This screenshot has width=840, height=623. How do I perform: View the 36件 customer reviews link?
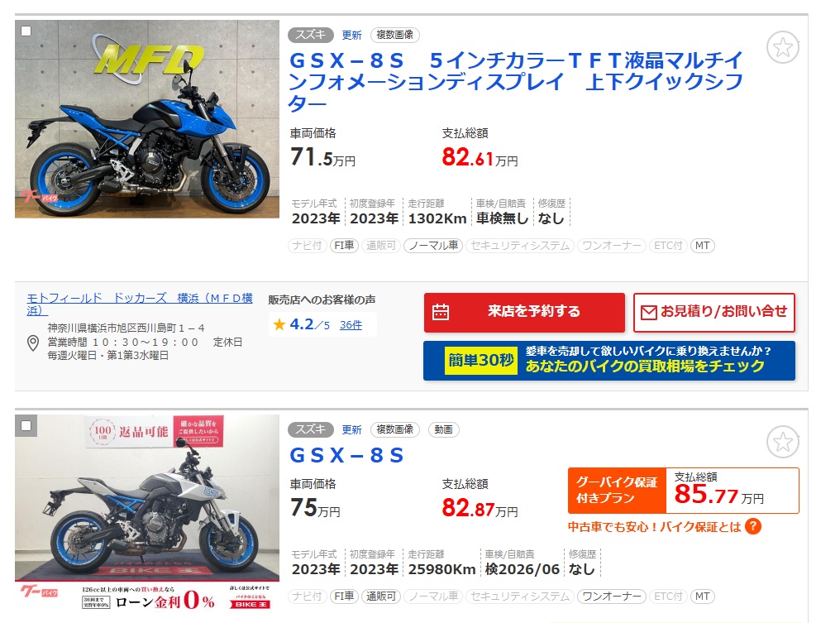[351, 325]
